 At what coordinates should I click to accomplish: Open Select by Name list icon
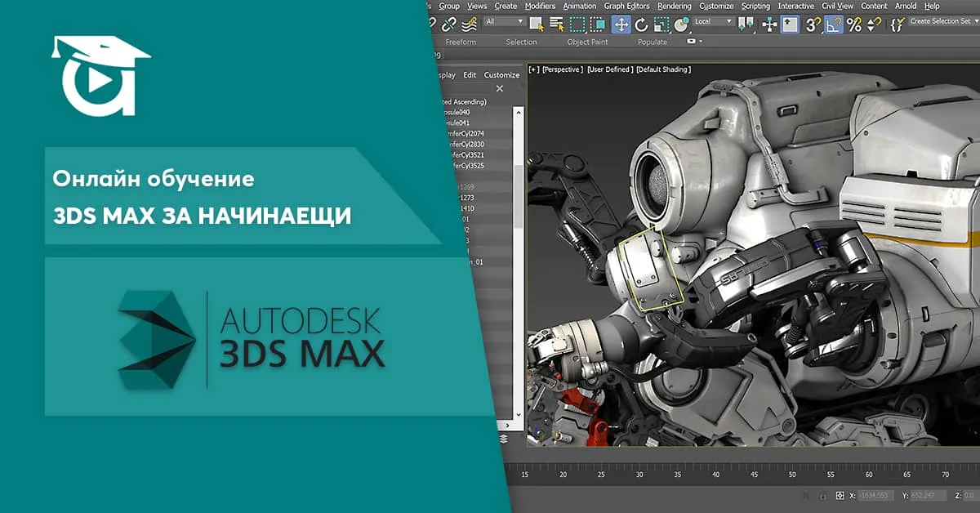pos(556,24)
